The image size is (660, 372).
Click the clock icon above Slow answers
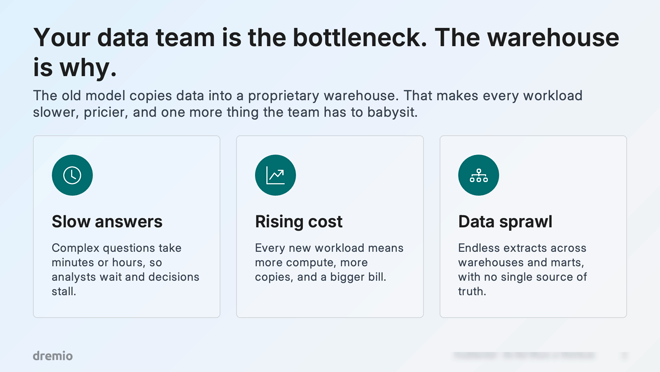[x=72, y=175]
